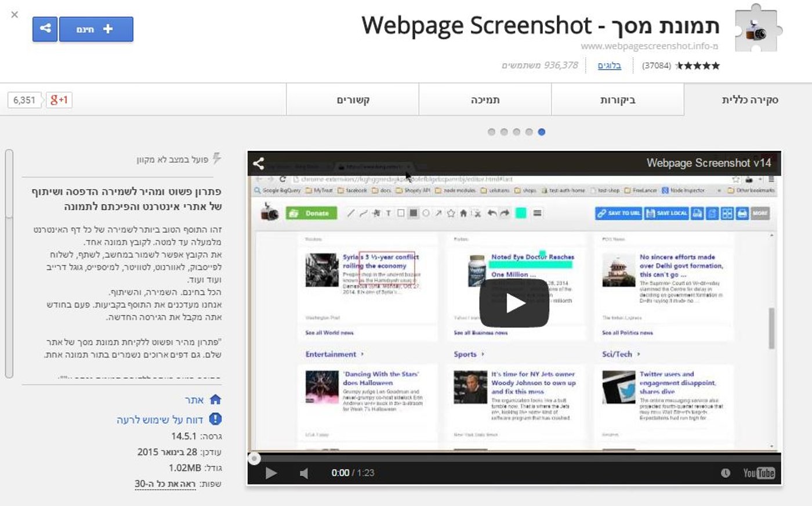This screenshot has width=812, height=506.
Task: Switch to the ביקורות tab
Action: pyautogui.click(x=618, y=100)
